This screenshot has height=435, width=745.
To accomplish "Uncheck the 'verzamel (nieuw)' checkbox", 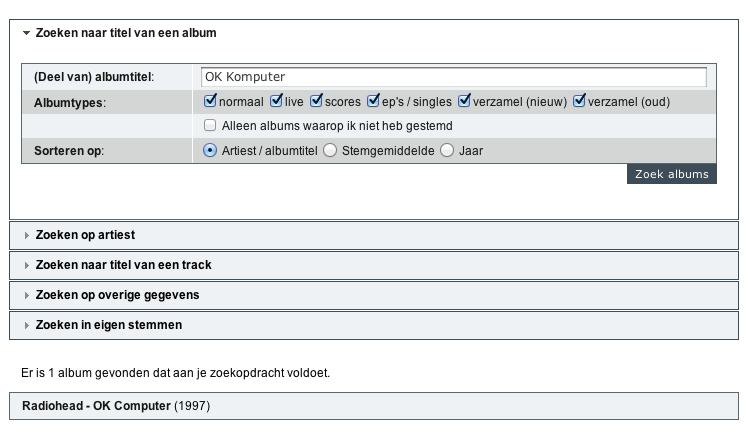I will point(465,101).
